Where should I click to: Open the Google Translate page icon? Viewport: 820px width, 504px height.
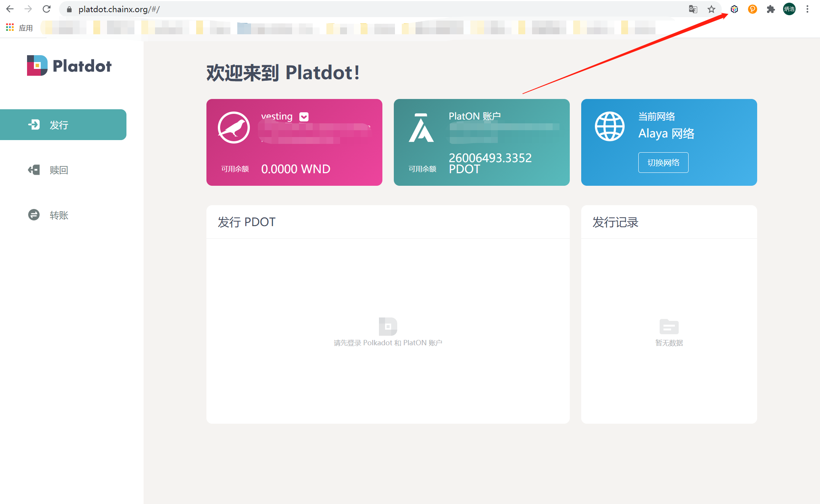tap(693, 9)
